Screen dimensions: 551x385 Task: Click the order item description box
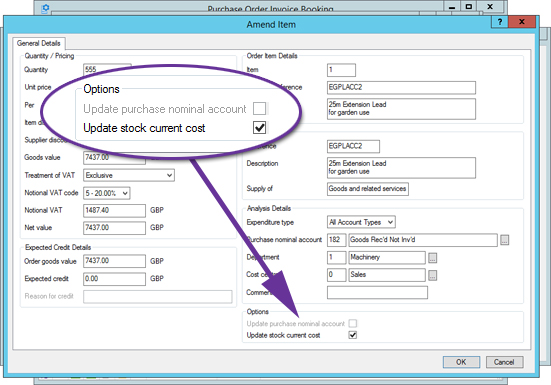click(401, 109)
